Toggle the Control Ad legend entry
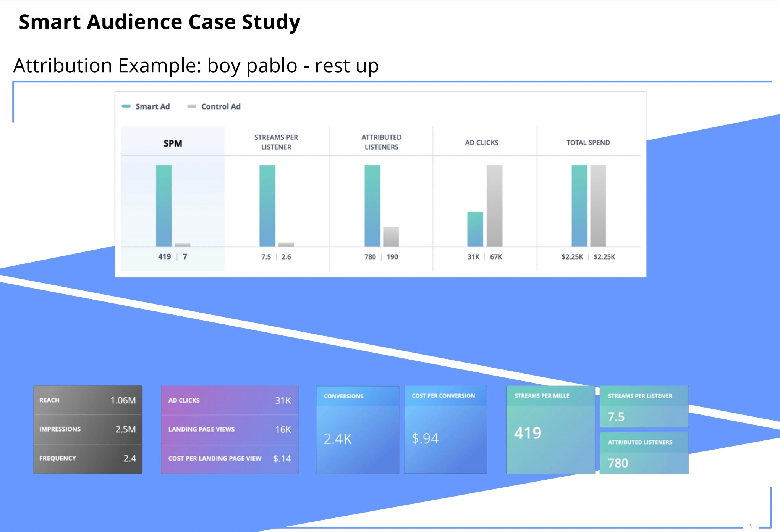 (x=214, y=106)
